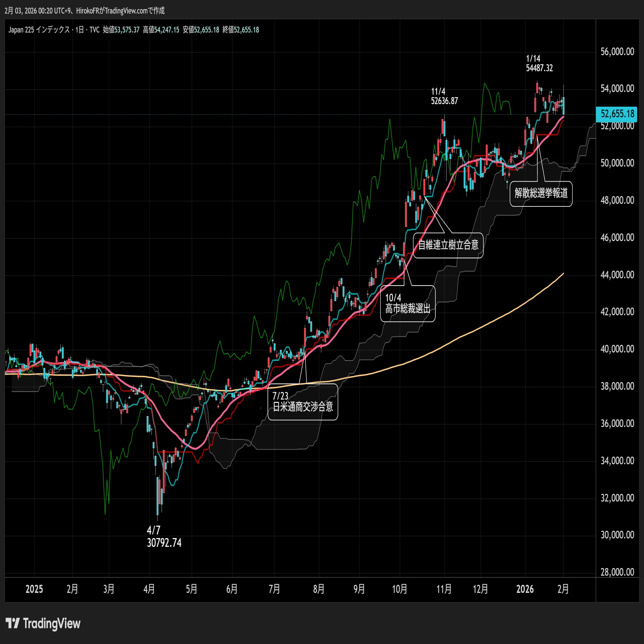Click the 46,000.00 price axis label
The height and width of the screenshot is (644, 644).
(x=617, y=237)
